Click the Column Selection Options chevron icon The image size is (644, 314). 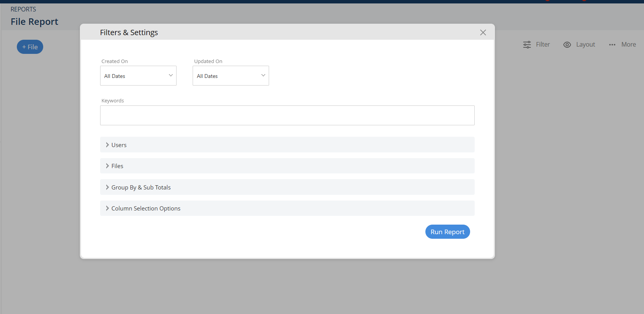coord(107,208)
